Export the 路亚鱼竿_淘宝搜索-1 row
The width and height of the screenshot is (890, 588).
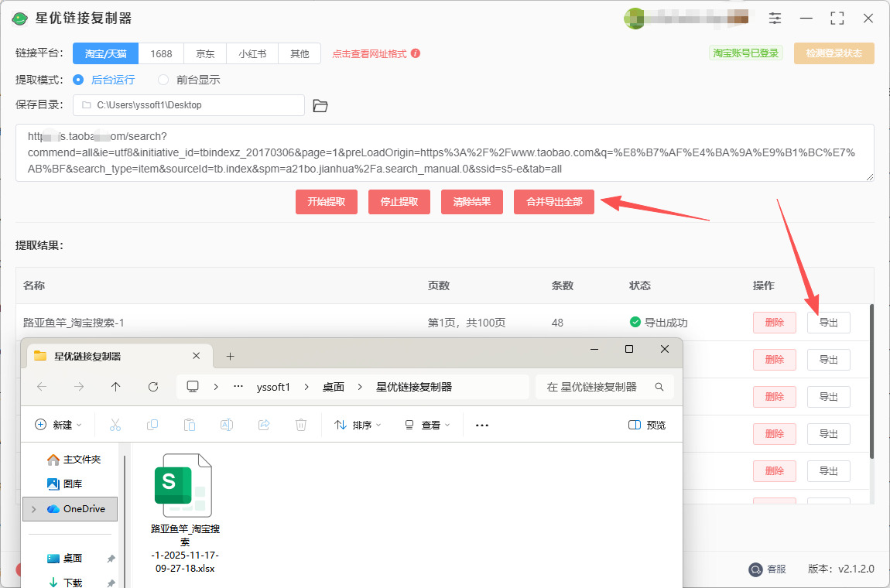coord(829,323)
